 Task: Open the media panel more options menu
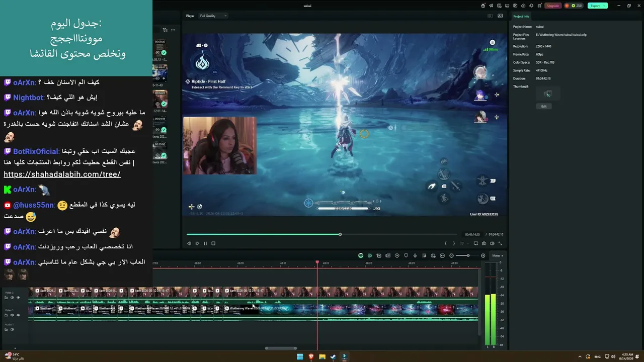pos(173,30)
